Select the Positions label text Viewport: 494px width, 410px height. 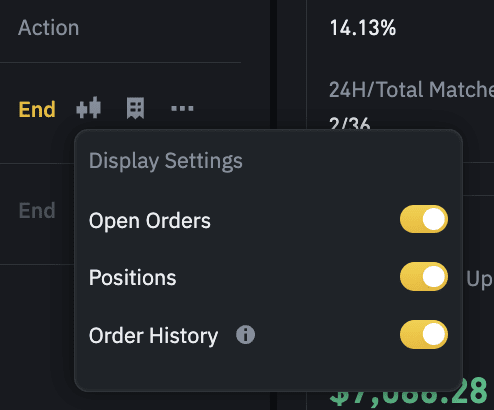coord(132,278)
